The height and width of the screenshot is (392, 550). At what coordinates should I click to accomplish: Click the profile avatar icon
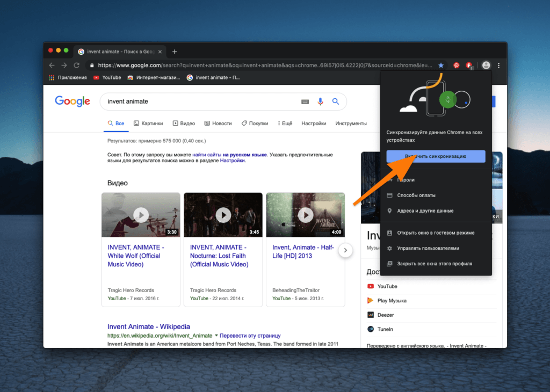tap(486, 65)
